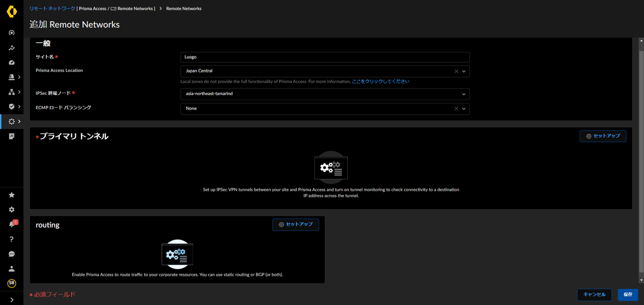Open the question mark help icon
644x305 pixels.
pyautogui.click(x=12, y=239)
